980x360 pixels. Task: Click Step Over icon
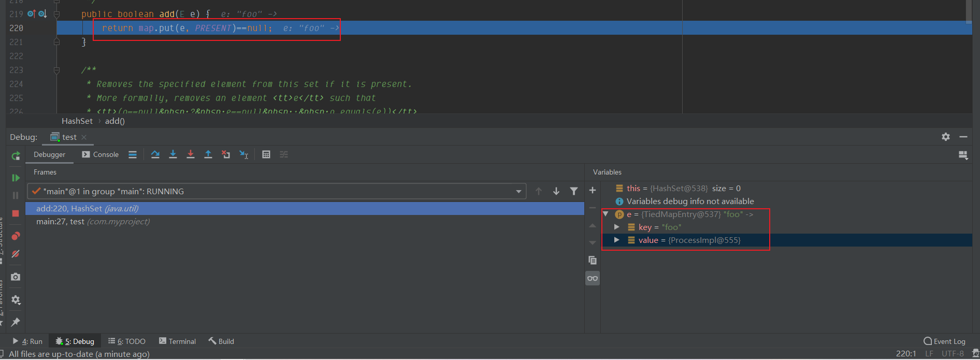(155, 154)
